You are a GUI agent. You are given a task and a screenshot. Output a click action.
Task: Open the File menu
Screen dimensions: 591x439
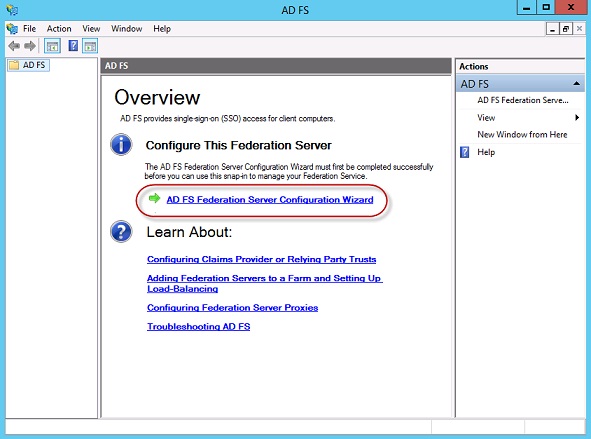tap(29, 29)
